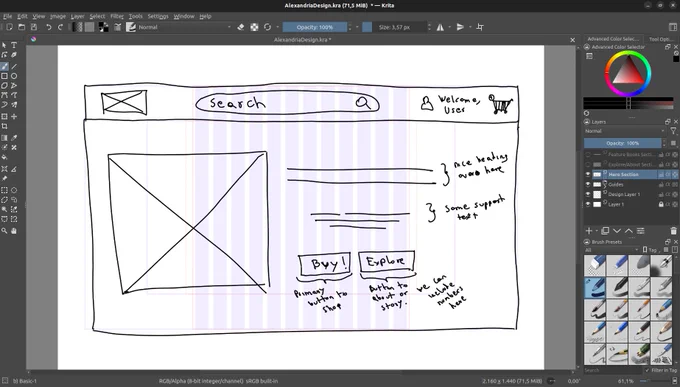Switch to AlexandriaDesign.kra document tab
Viewport: 680px width, 387px height.
(x=302, y=39)
